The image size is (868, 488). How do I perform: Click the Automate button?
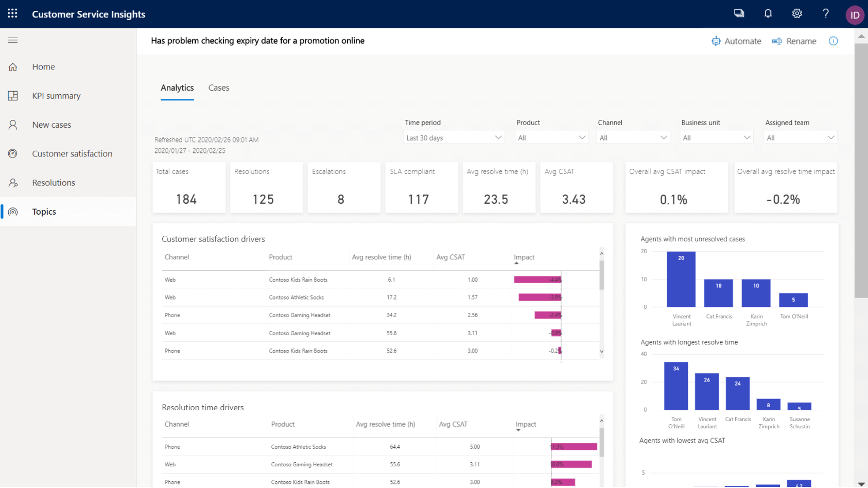pyautogui.click(x=736, y=41)
